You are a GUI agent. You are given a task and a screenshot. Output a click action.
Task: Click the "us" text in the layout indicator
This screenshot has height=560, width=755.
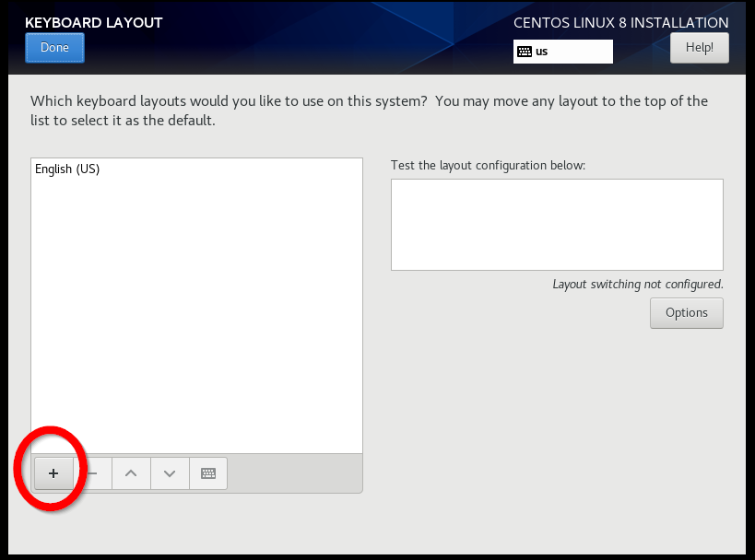click(x=542, y=52)
